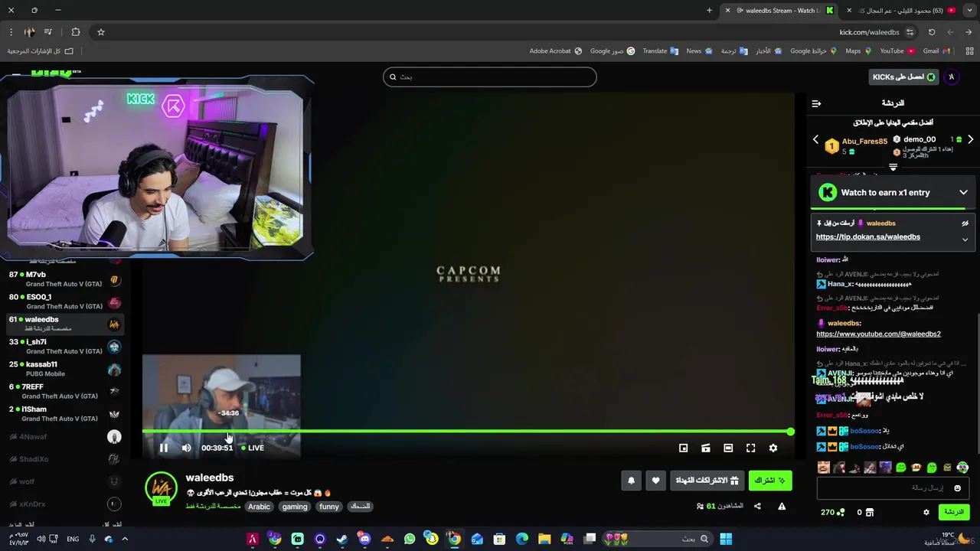This screenshot has width=980, height=551.
Task: Open user profile avatar menu
Action: coord(952,77)
